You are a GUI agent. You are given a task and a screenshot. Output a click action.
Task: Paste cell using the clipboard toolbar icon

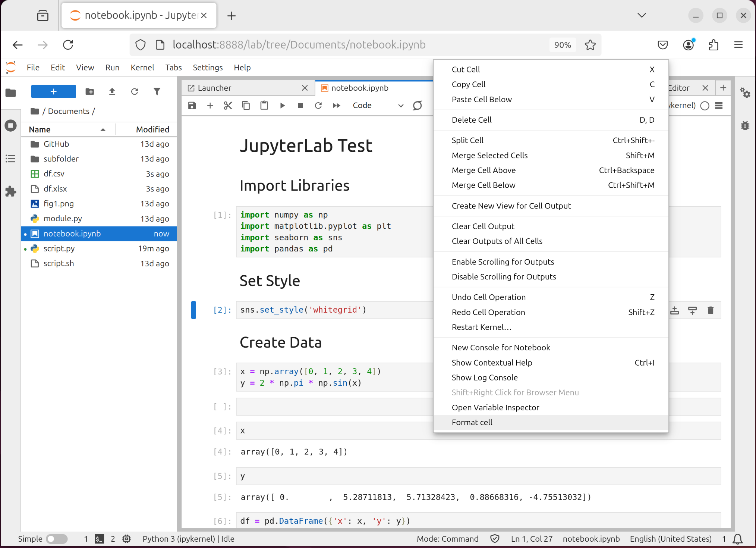click(x=264, y=106)
